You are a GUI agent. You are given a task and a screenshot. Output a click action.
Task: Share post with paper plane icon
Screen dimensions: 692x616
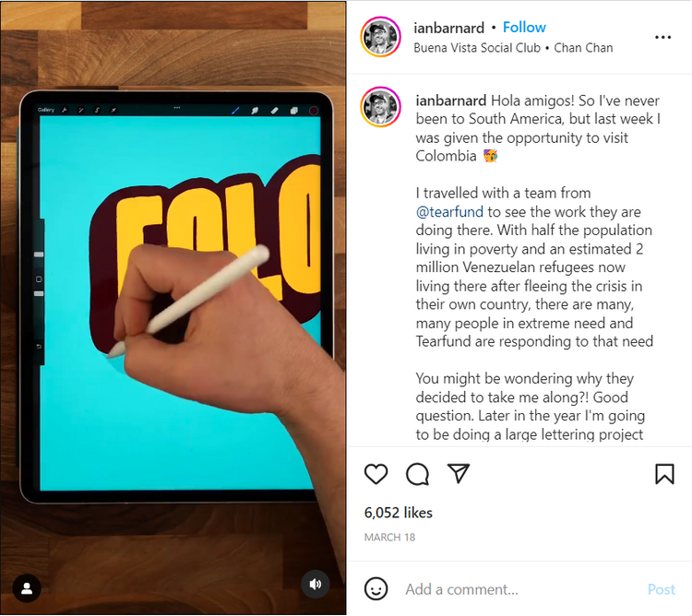[x=458, y=474]
